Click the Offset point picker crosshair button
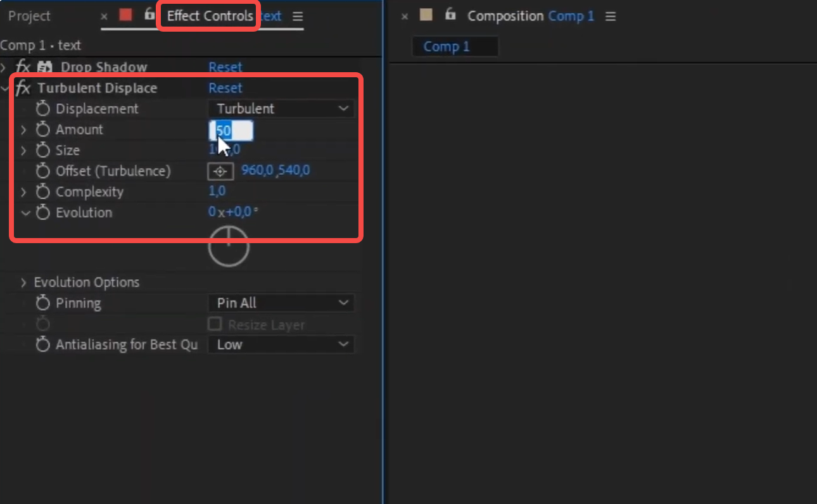Screen dimensions: 817x504 [x=220, y=171]
